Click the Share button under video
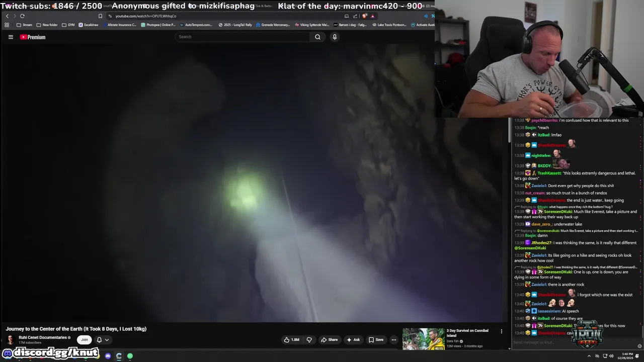This screenshot has width=644, height=362. 330,340
